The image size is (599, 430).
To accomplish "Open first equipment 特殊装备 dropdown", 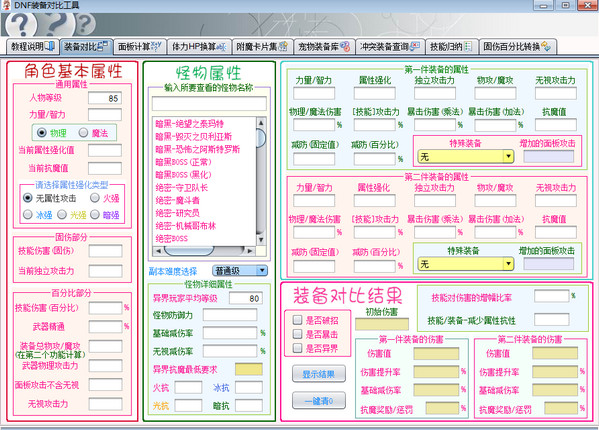I will [x=465, y=157].
